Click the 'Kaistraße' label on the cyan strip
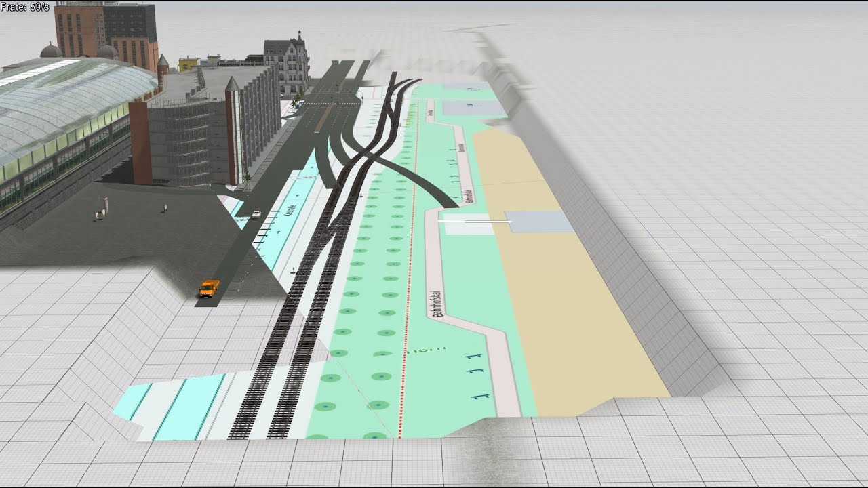Image resolution: width=868 pixels, height=488 pixels. click(x=290, y=211)
